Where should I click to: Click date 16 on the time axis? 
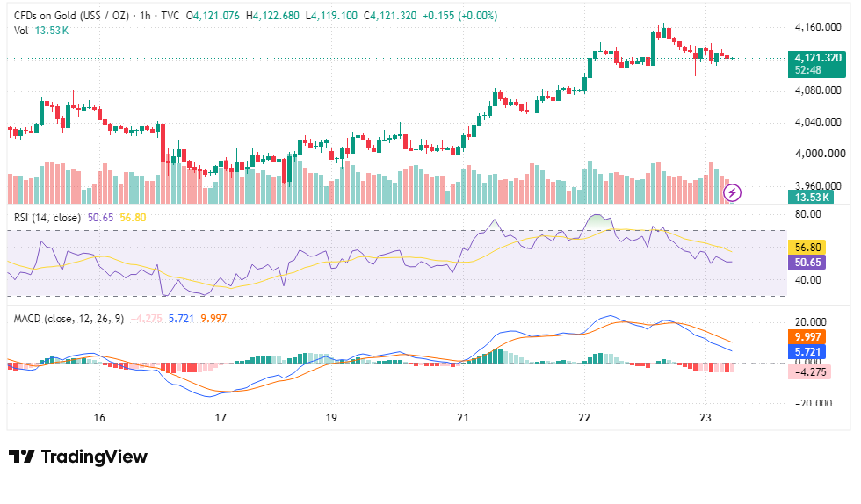pos(99,418)
